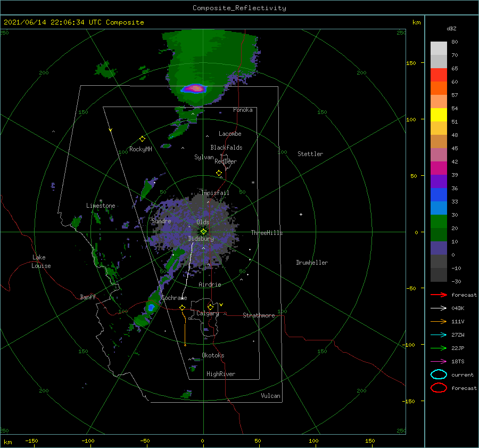The height and width of the screenshot is (448, 479).
Task: Select the Stettler label
Action: pos(310,154)
